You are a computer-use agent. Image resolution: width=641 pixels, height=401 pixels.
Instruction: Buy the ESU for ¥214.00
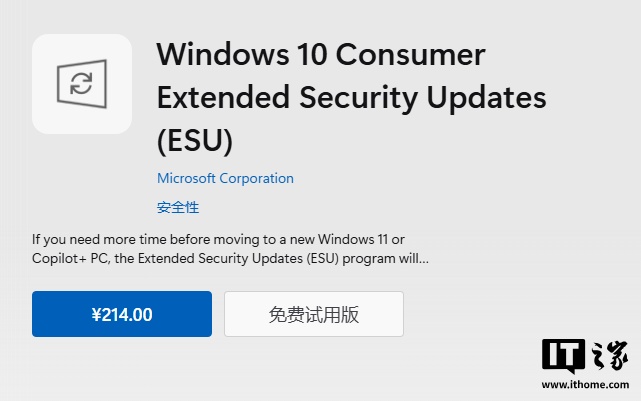pyautogui.click(x=122, y=315)
